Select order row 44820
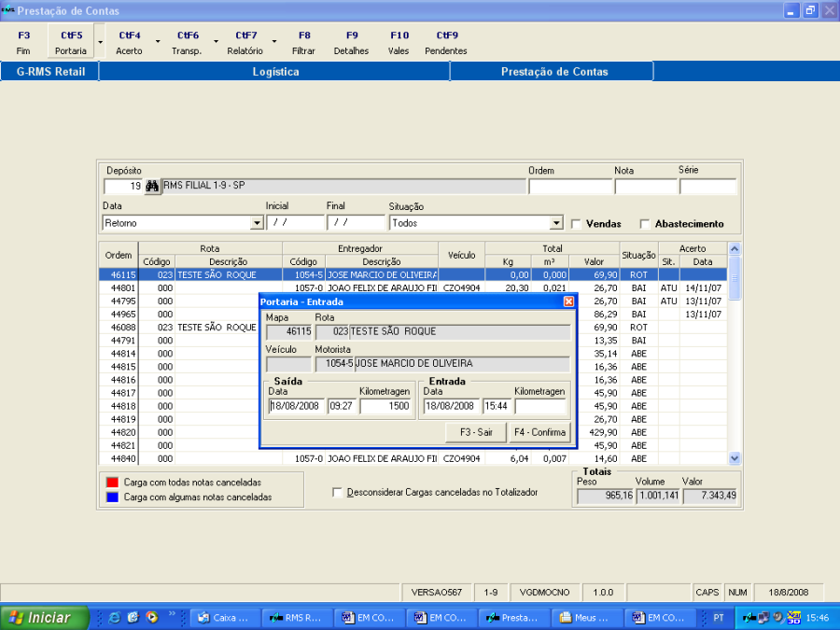The height and width of the screenshot is (630, 840). (413, 432)
